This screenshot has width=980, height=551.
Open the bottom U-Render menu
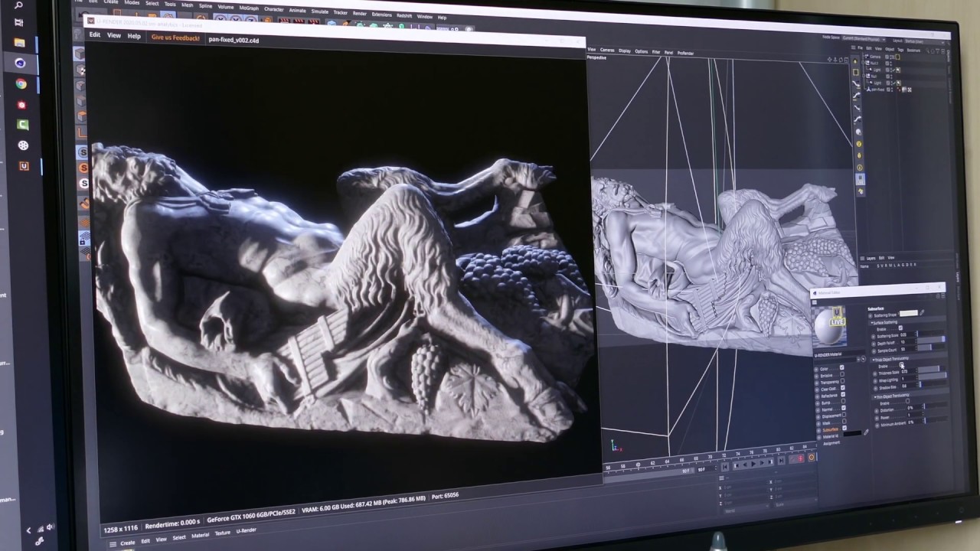(x=246, y=530)
